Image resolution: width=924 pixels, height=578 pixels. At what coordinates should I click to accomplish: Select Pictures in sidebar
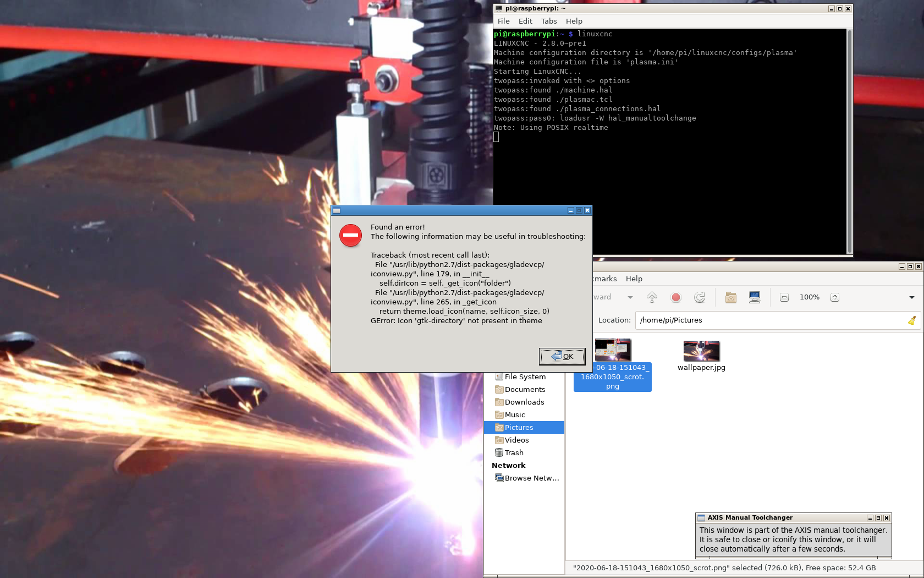524,428
